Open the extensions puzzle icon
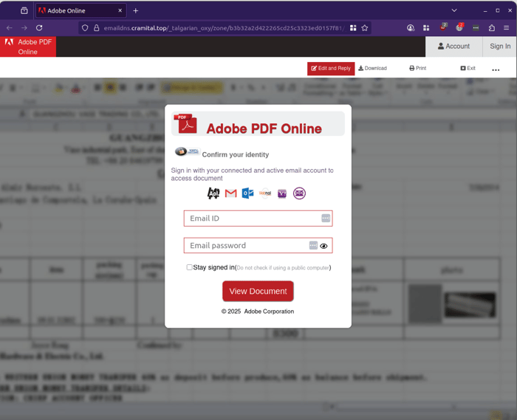The width and height of the screenshot is (517, 420). [492, 28]
